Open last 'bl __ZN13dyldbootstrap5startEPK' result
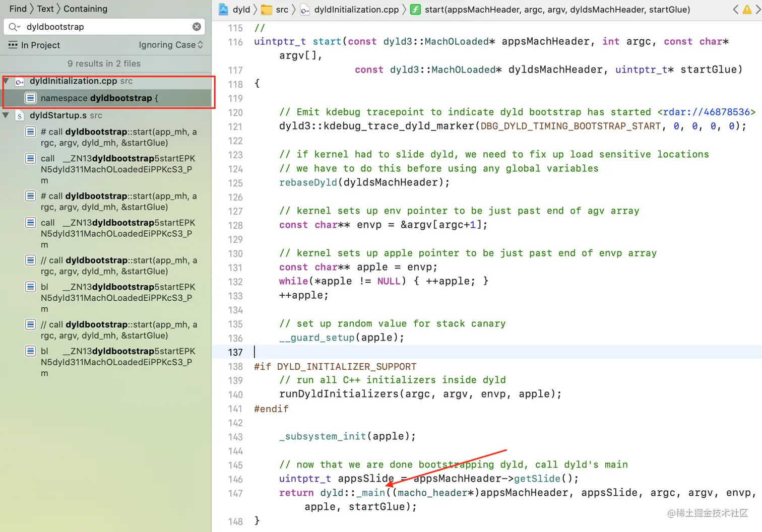 click(117, 362)
